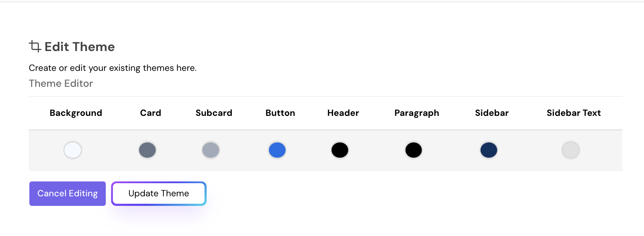Click the Button column label

[x=280, y=113]
